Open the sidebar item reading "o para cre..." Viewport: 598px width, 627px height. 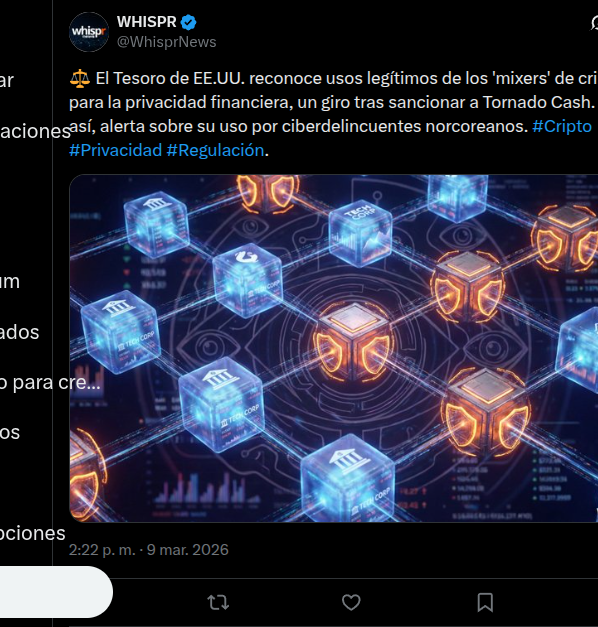tap(50, 383)
